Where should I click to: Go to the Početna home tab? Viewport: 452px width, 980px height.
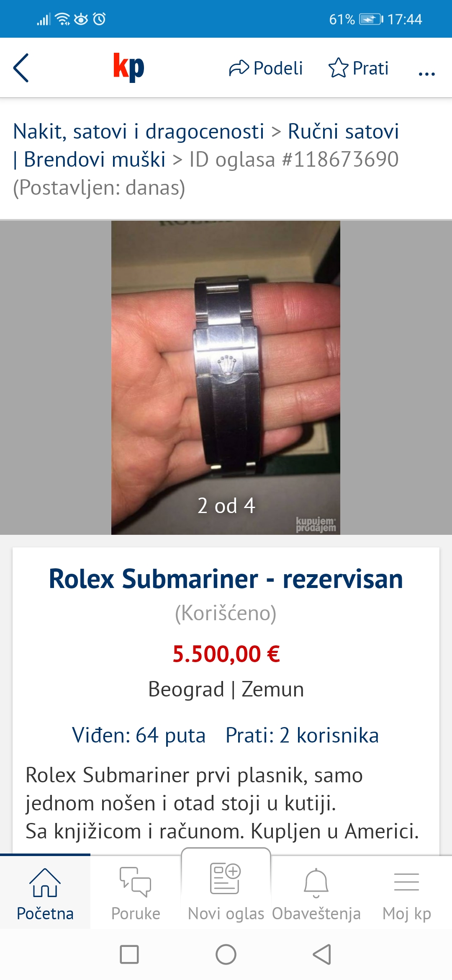point(45,892)
